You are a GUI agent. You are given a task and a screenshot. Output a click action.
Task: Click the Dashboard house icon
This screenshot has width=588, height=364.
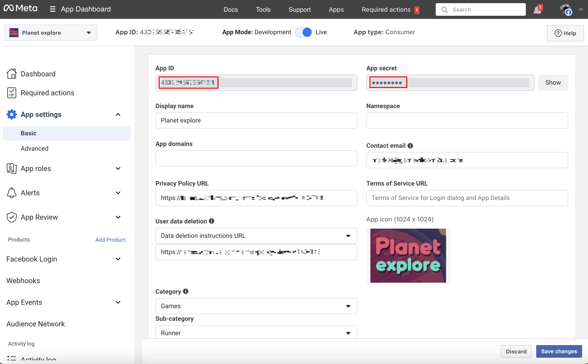(x=11, y=74)
